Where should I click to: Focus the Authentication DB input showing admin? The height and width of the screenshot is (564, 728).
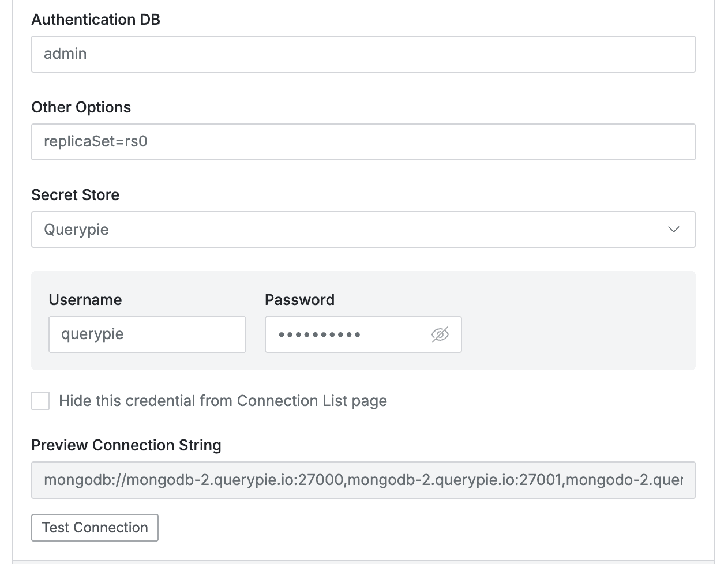(363, 54)
